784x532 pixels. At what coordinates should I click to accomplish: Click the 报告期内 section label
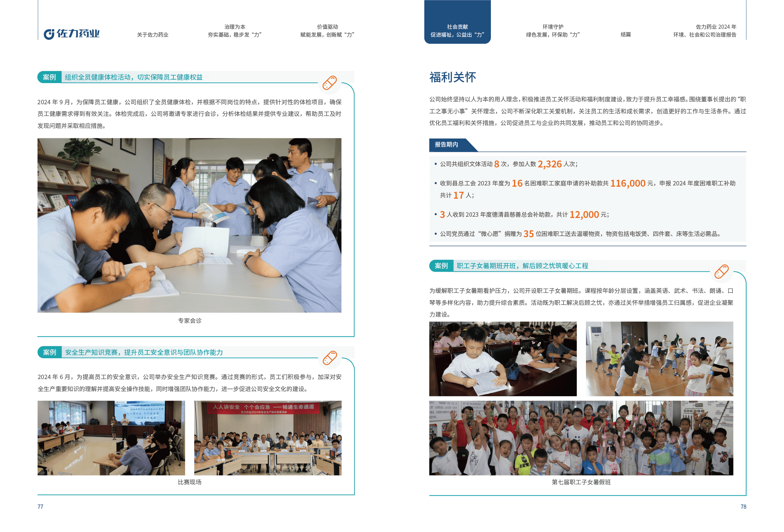446,145
